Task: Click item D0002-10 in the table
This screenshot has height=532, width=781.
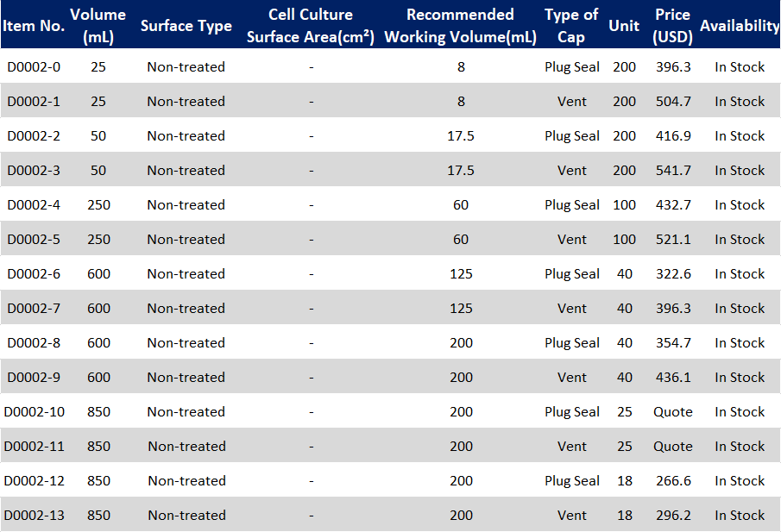Action: coord(34,411)
